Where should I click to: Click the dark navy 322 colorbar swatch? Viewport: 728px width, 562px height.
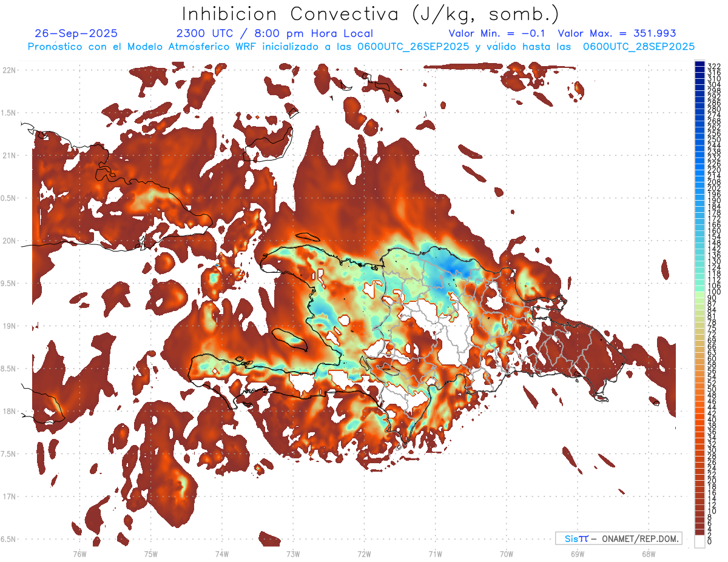tap(699, 64)
